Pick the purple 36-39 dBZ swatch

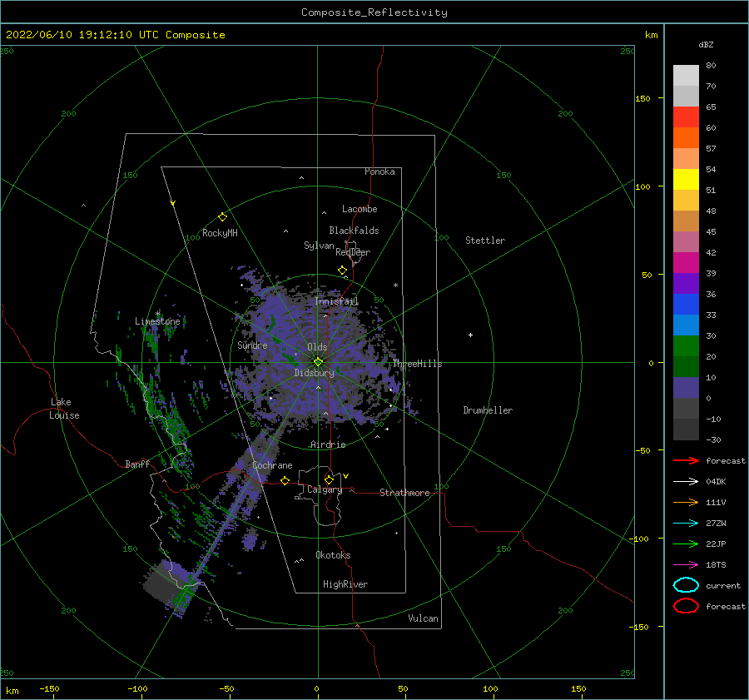coord(686,284)
